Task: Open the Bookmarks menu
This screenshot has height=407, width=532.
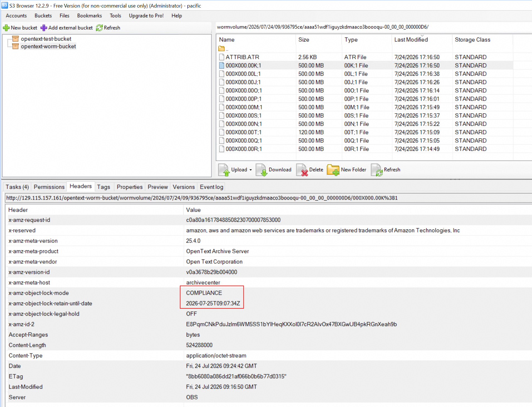Action: [89, 16]
